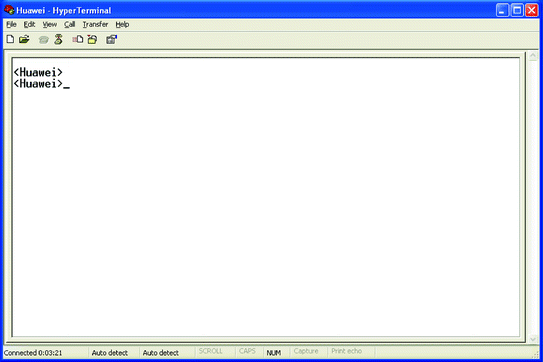Open the Help menu
Image resolution: width=543 pixels, height=362 pixels.
122,24
